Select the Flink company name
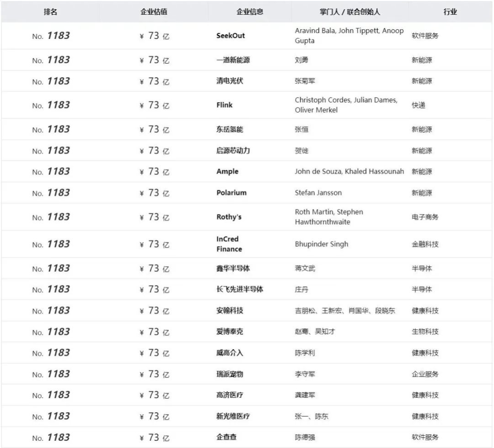The width and height of the screenshot is (494, 448). pos(224,105)
